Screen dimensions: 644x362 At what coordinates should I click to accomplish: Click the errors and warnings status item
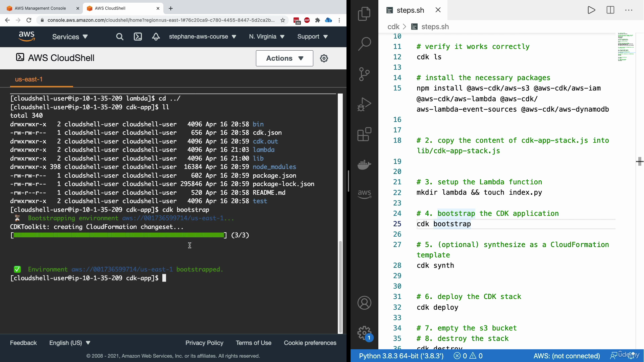pyautogui.click(x=468, y=356)
